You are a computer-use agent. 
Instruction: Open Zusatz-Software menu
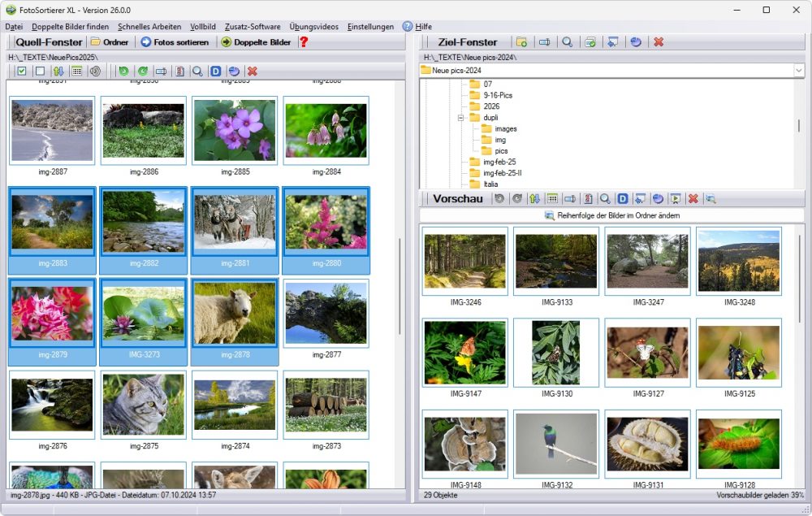pos(253,27)
